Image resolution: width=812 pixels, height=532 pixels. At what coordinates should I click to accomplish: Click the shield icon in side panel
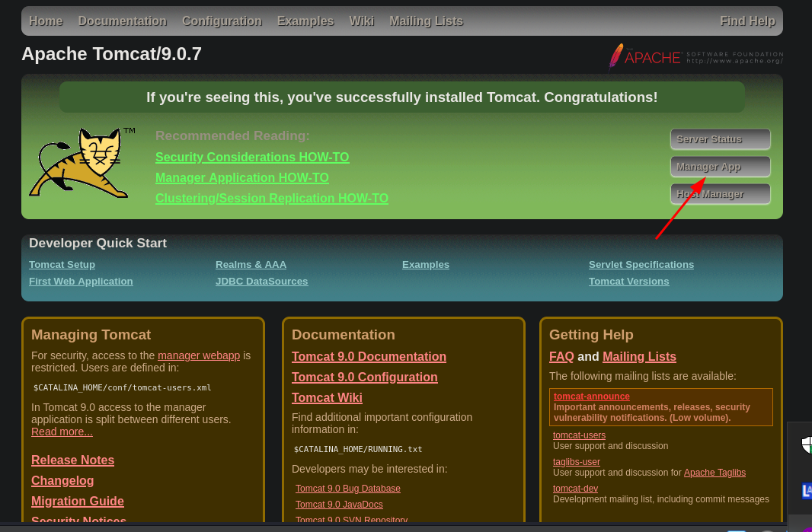tap(806, 444)
